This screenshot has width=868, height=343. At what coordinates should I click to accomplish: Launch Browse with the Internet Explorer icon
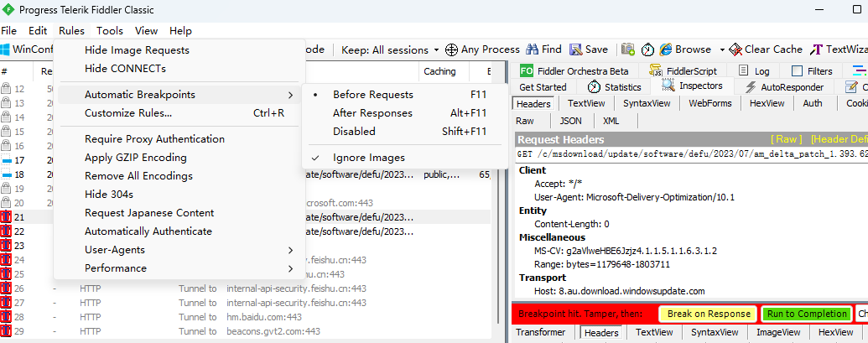[666, 49]
